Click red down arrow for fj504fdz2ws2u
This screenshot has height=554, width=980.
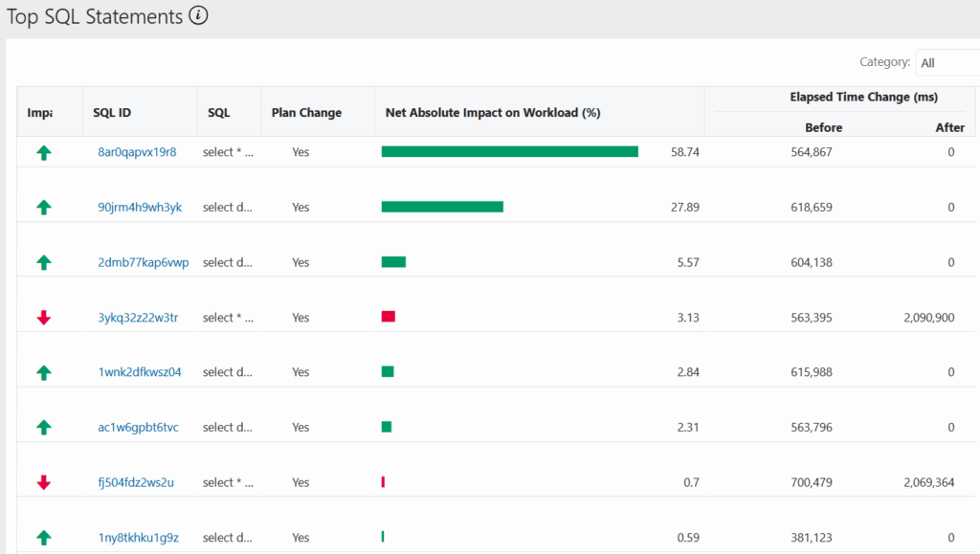point(43,482)
